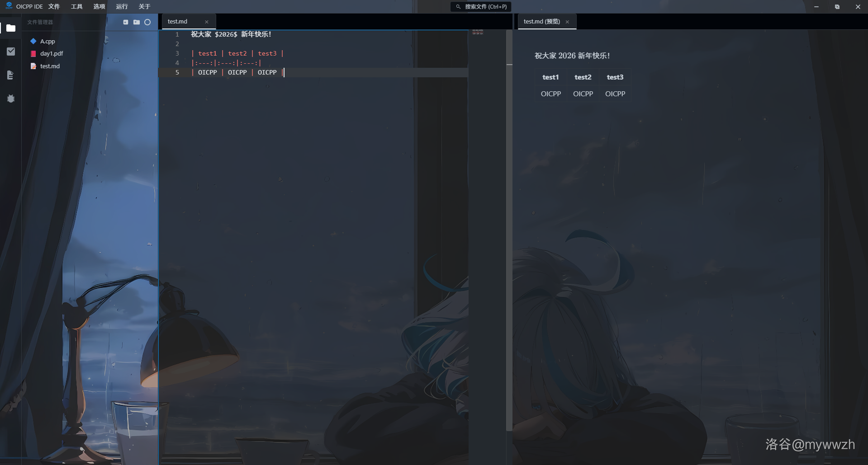
Task: Open the debug bug icon panel
Action: point(11,99)
